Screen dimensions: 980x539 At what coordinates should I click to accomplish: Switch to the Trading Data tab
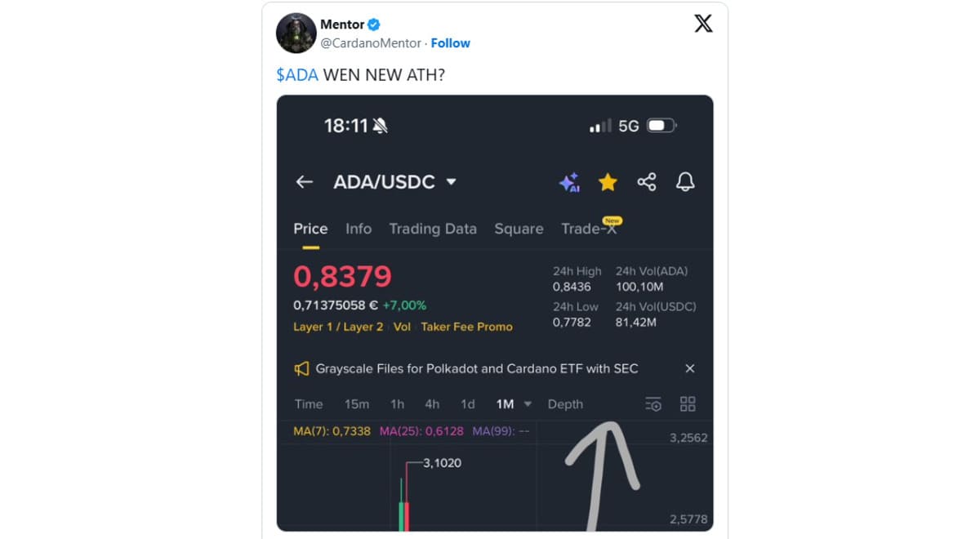(x=433, y=229)
